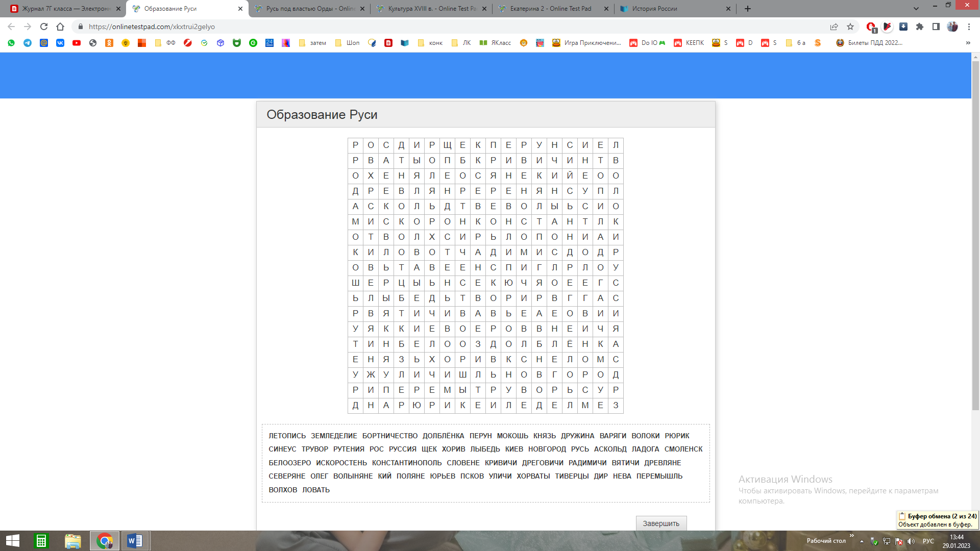Expand the Рабочий стол toolbar chevron

click(851, 536)
